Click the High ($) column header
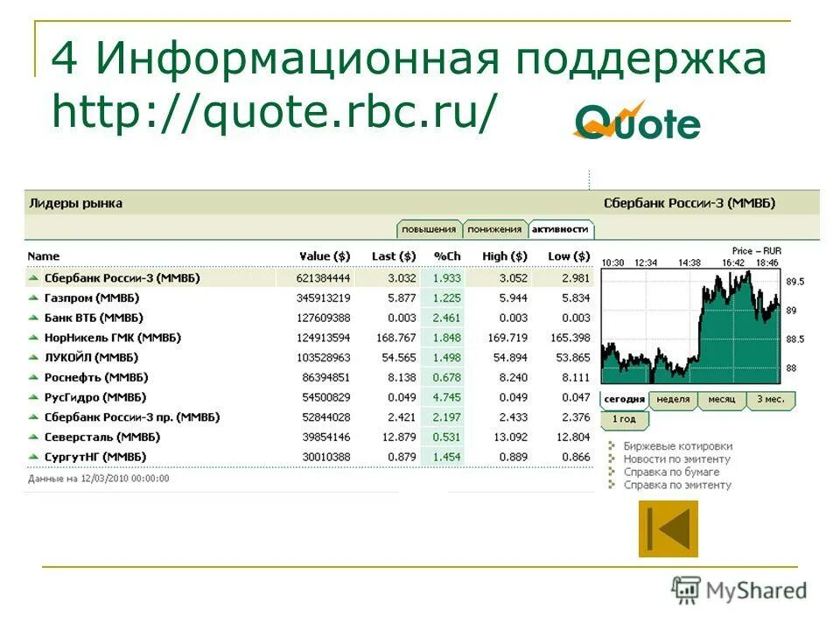The height and width of the screenshot is (630, 840). (505, 256)
